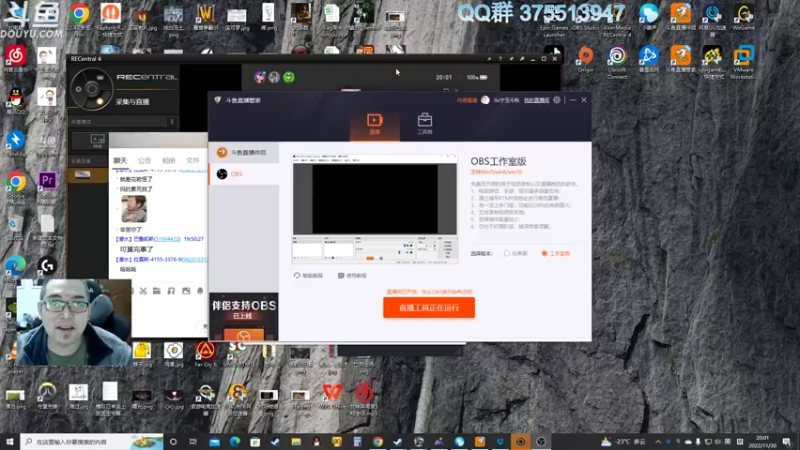Screen dimensions: 800x450
Task: Open Adobe Premiere Pro desktop icon
Action: point(47,184)
